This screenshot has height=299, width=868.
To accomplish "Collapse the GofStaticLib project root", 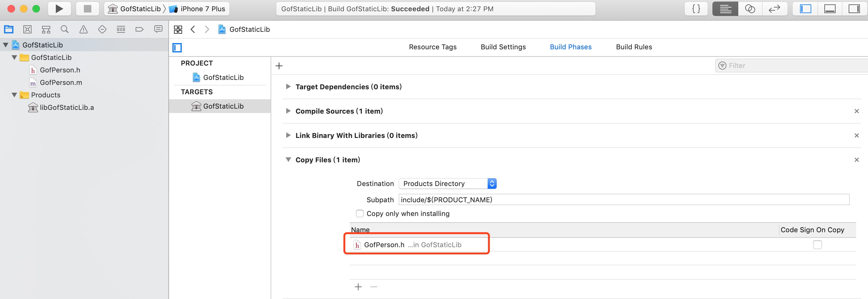I will 6,45.
